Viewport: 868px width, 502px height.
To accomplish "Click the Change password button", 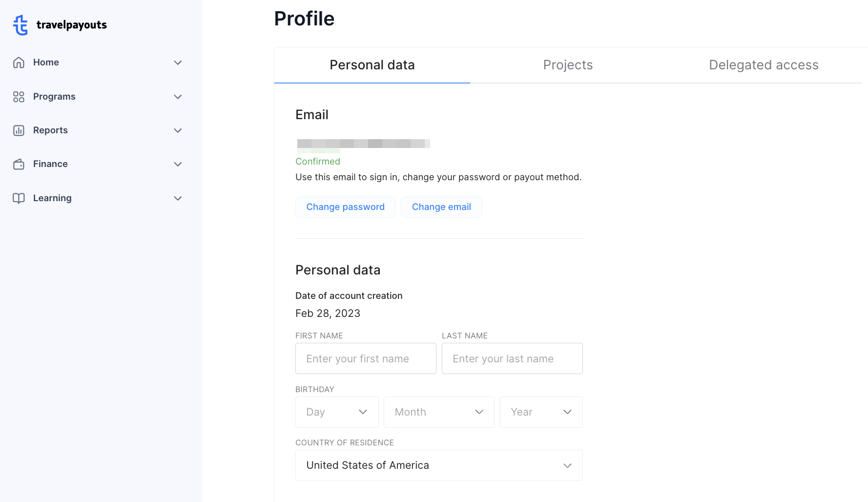I will click(346, 207).
